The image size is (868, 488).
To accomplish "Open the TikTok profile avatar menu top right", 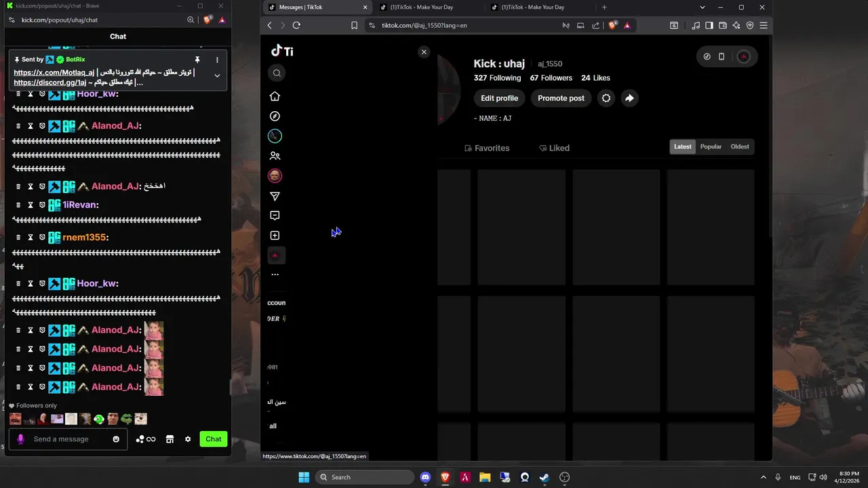I will 744,56.
